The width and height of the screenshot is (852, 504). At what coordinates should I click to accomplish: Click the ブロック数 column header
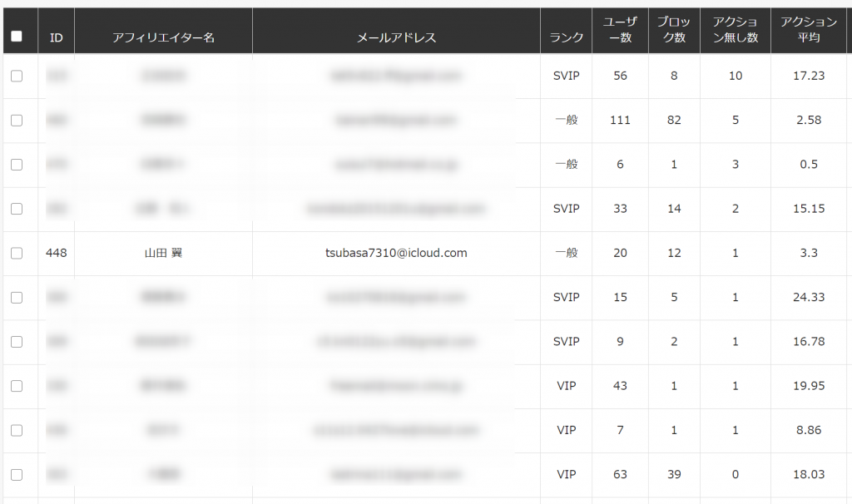tap(674, 30)
